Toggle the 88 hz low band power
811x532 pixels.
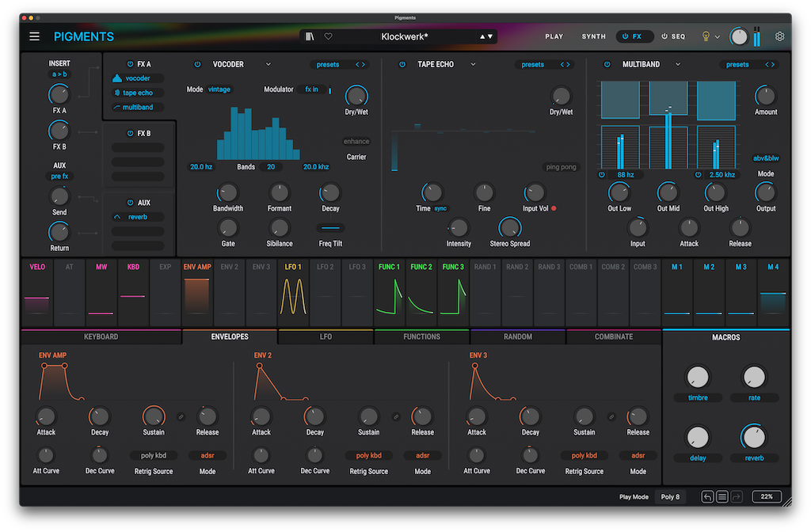602,175
